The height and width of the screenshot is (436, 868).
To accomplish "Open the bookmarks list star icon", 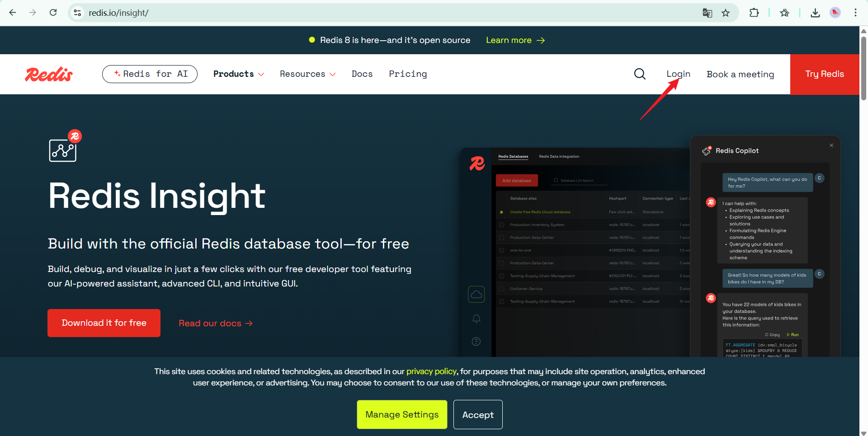I will pyautogui.click(x=784, y=13).
